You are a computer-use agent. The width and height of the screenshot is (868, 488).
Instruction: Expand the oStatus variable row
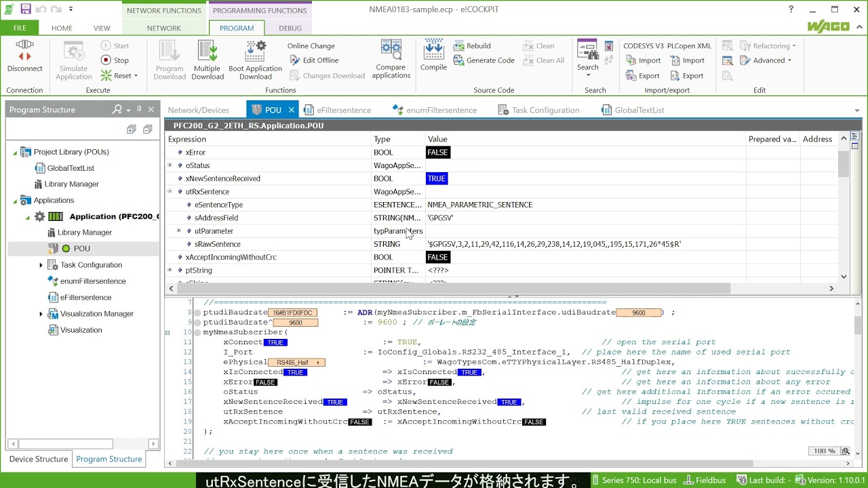(170, 165)
